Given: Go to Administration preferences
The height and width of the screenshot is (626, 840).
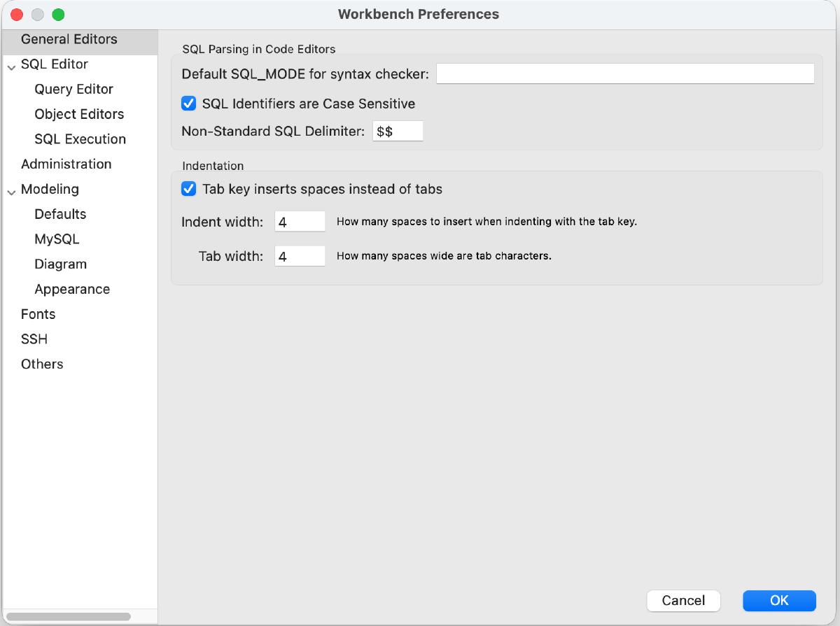Looking at the screenshot, I should 66,164.
